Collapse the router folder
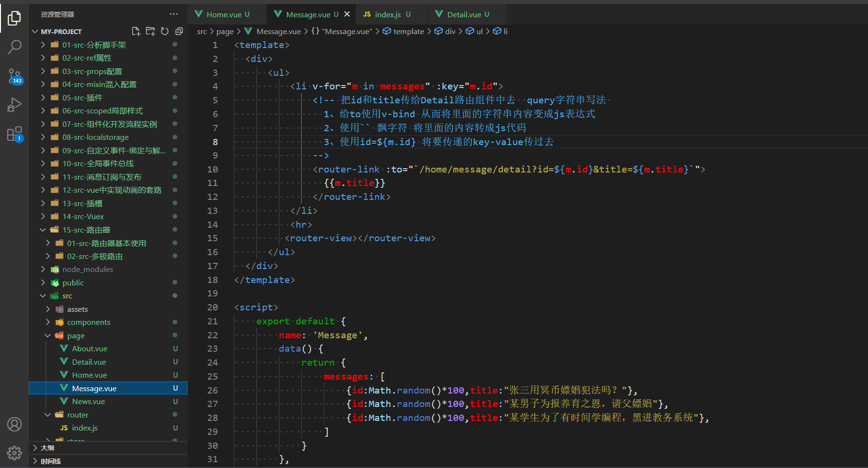The image size is (868, 468). click(108, 415)
